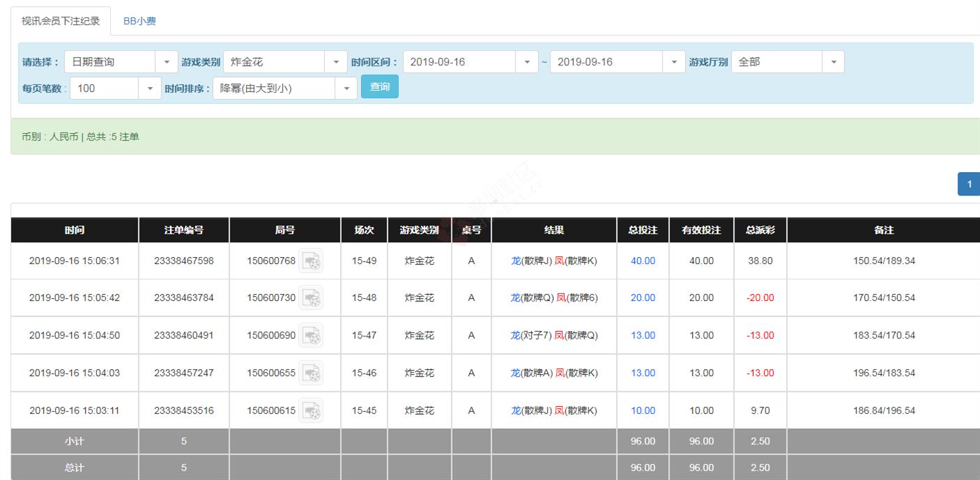The height and width of the screenshot is (480, 980).
Task: Open video replay icon for round 150600615
Action: [x=311, y=410]
